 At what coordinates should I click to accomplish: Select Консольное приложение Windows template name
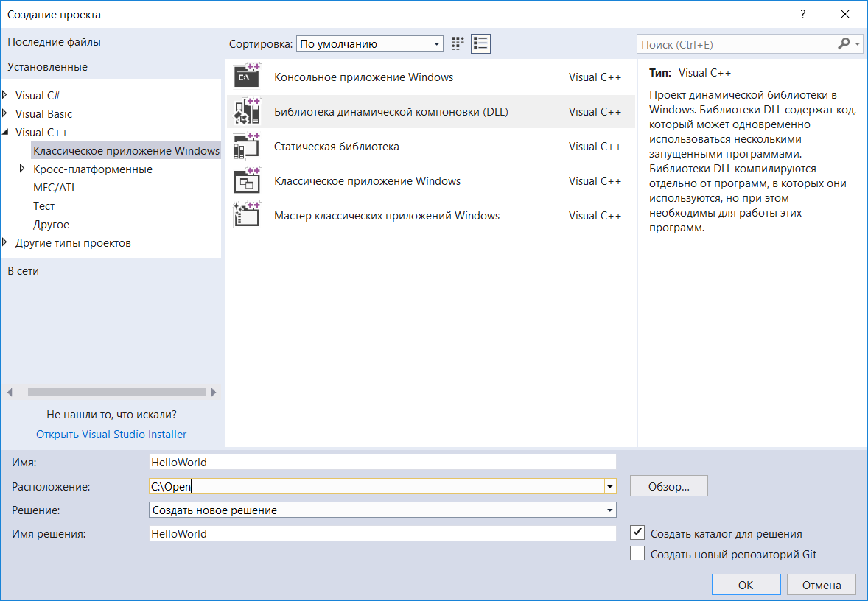[x=364, y=77]
